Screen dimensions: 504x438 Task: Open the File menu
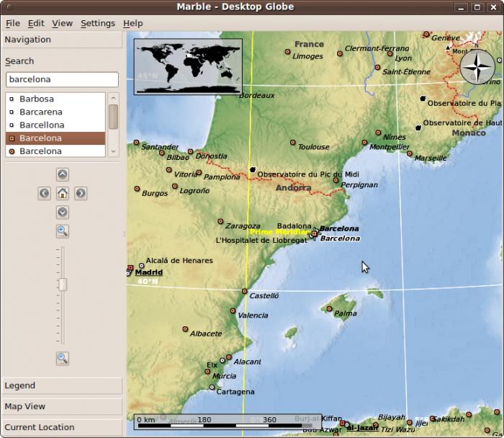click(x=13, y=23)
